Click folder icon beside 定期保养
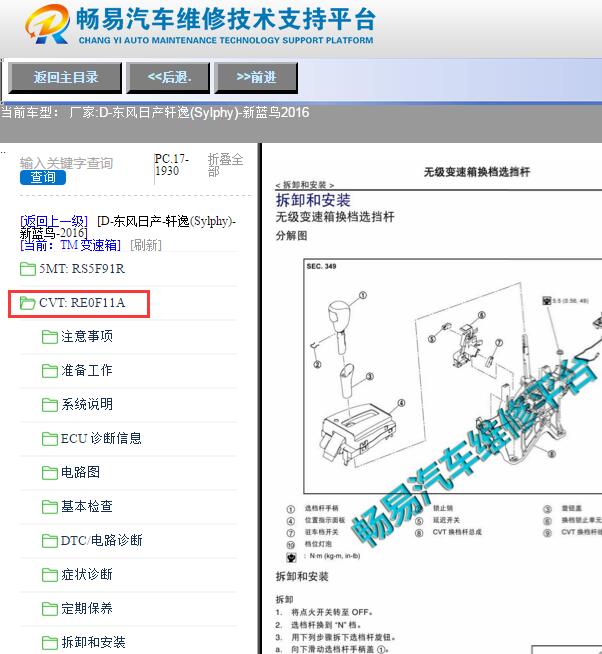Screen dimensions: 602x654 (x=50, y=609)
